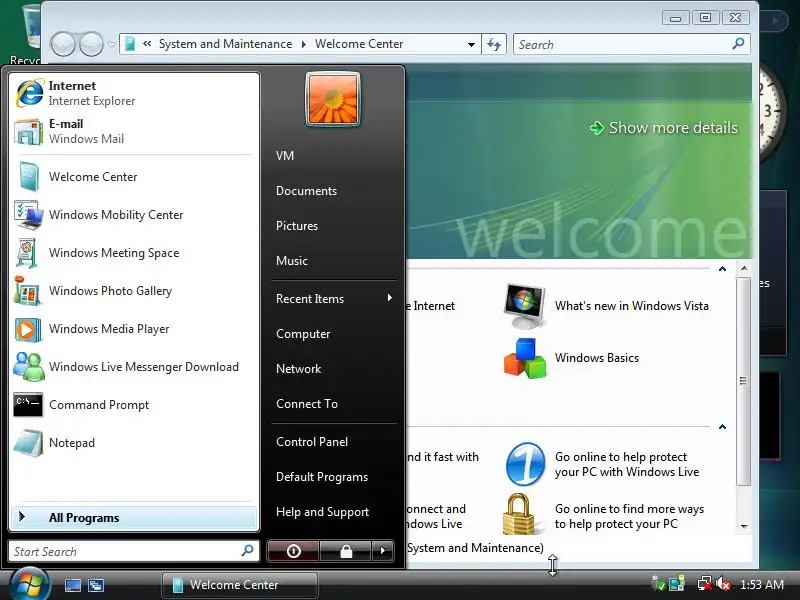Launch Command Prompt
This screenshot has height=600, width=800.
point(134,405)
